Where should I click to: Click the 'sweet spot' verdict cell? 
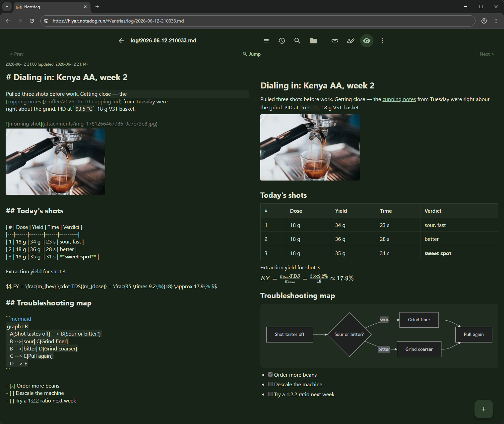tap(459, 253)
